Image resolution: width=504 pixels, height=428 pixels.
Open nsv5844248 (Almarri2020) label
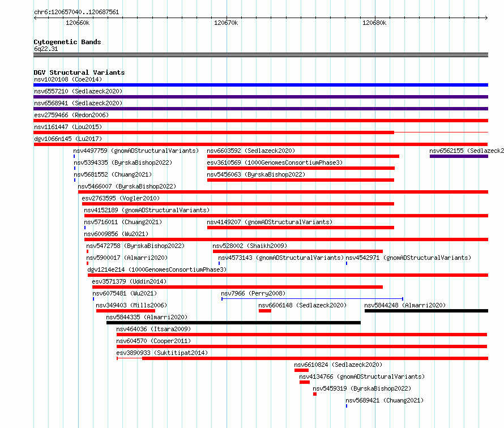point(405,305)
